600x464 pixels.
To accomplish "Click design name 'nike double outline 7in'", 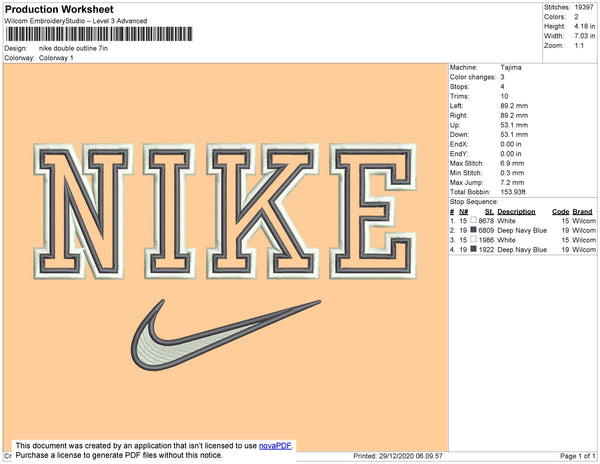I will click(x=73, y=48).
